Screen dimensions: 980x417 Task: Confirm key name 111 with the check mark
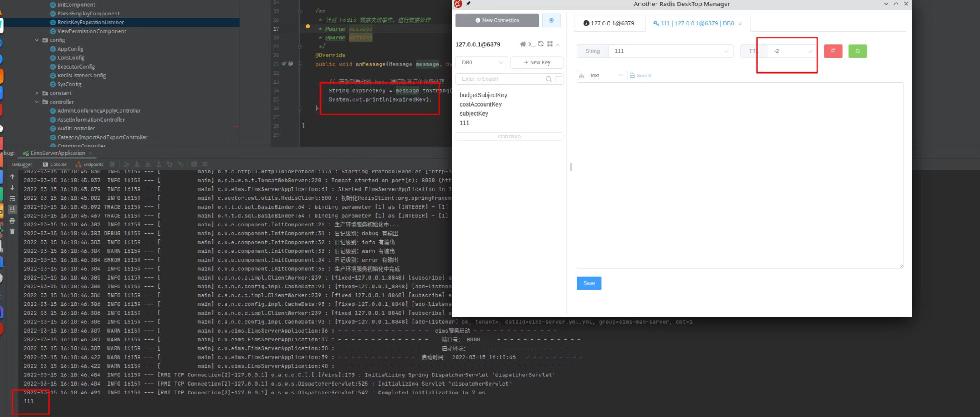click(726, 51)
